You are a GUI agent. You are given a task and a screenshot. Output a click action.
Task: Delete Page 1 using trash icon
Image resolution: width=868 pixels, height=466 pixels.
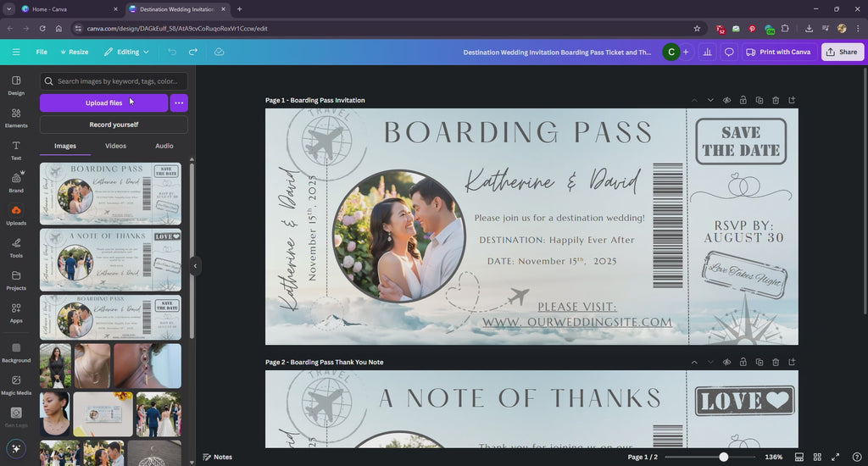coord(776,100)
